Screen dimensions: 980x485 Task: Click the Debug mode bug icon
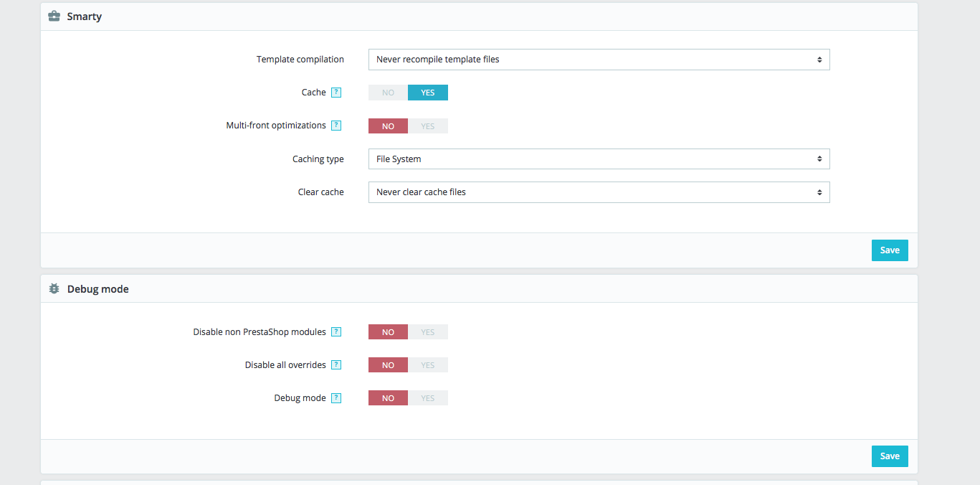point(54,289)
